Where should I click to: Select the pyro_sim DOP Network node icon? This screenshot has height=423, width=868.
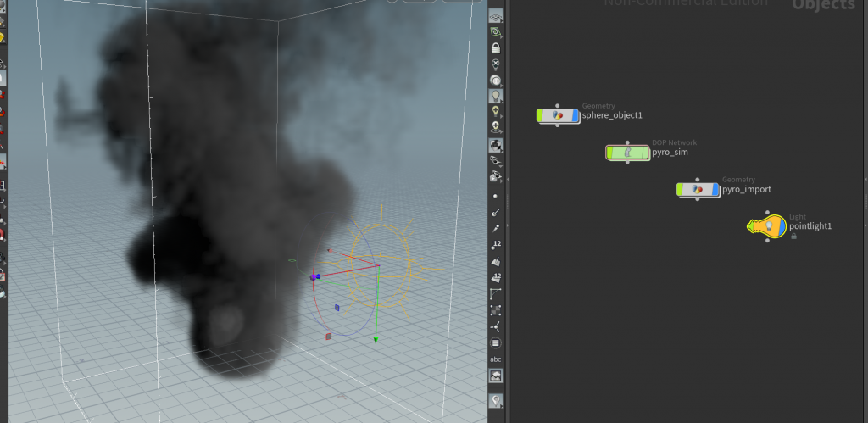tap(627, 153)
